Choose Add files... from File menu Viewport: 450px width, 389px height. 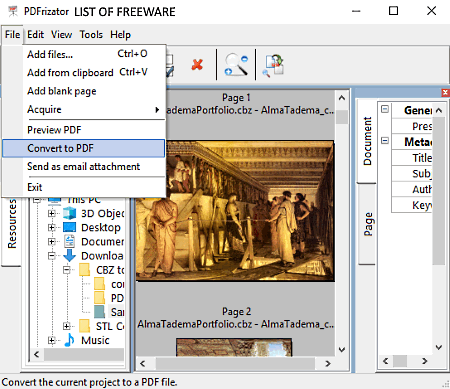(84, 54)
